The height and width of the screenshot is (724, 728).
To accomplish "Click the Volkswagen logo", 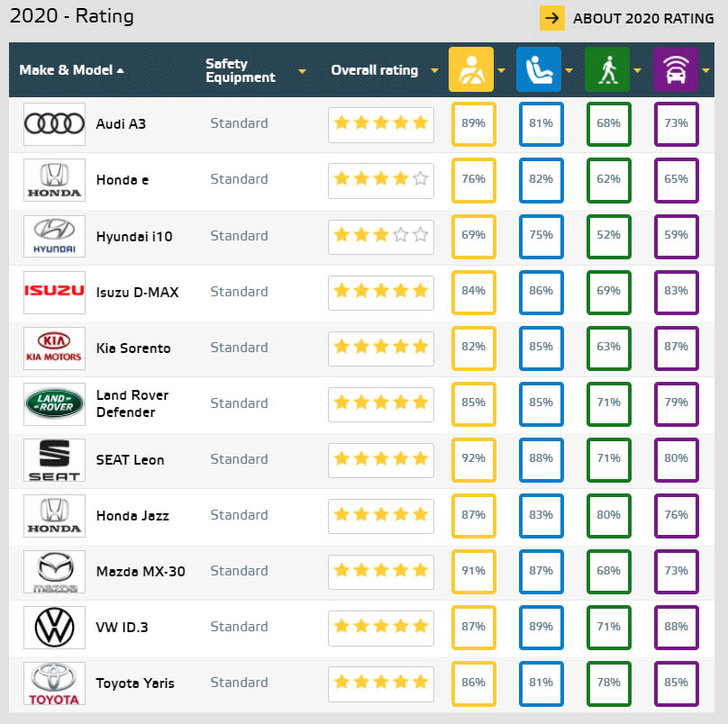I will click(x=54, y=627).
